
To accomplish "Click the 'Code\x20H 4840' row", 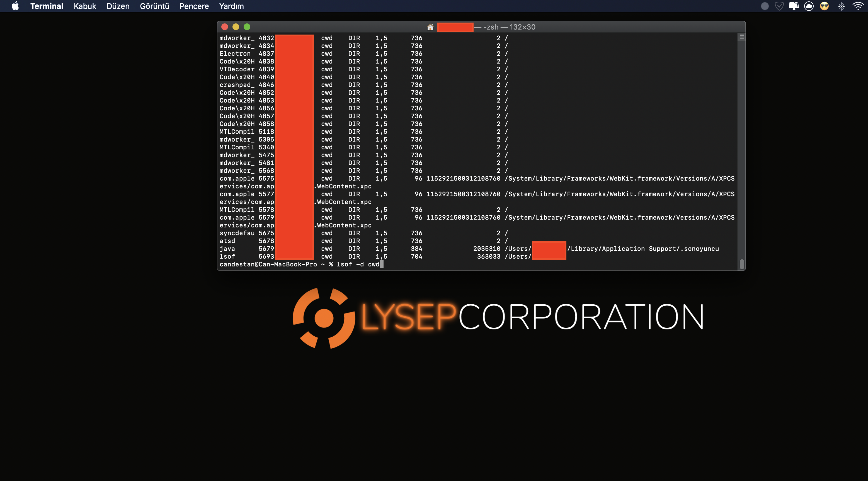I will point(363,77).
